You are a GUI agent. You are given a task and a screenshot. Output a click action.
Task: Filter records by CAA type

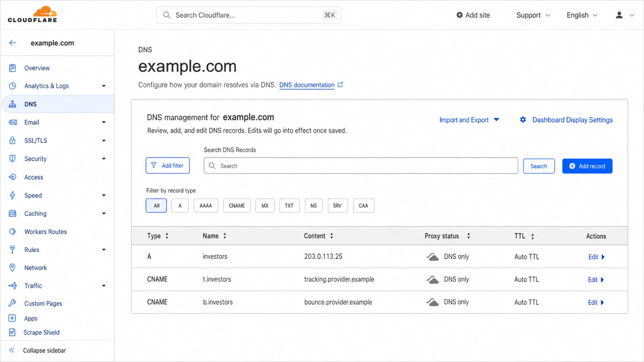pos(364,205)
